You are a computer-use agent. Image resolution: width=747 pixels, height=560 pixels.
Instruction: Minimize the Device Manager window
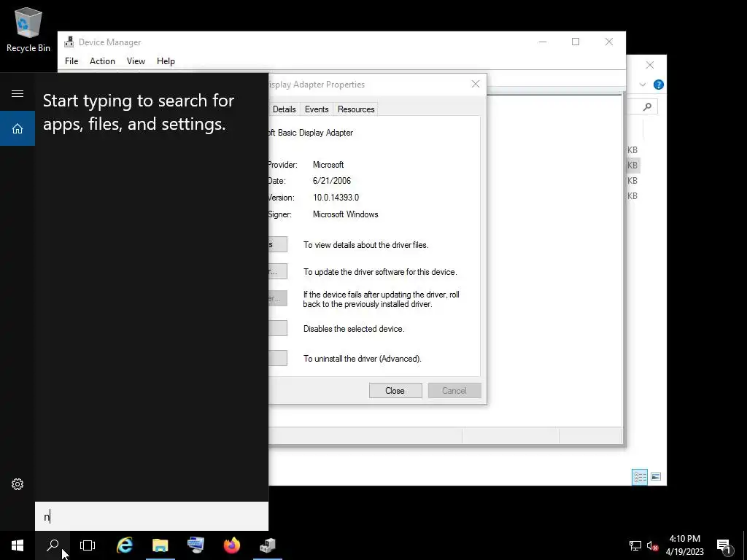[x=543, y=42]
